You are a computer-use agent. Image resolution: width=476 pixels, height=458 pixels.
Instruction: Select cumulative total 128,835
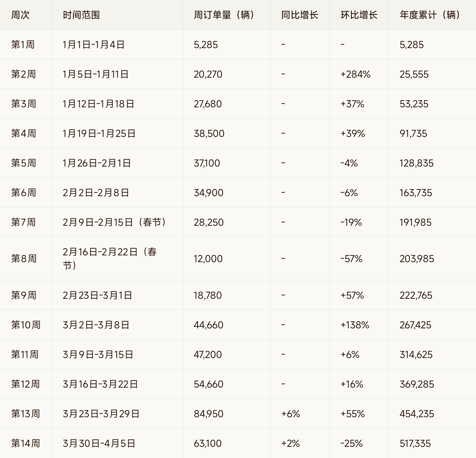click(x=416, y=163)
